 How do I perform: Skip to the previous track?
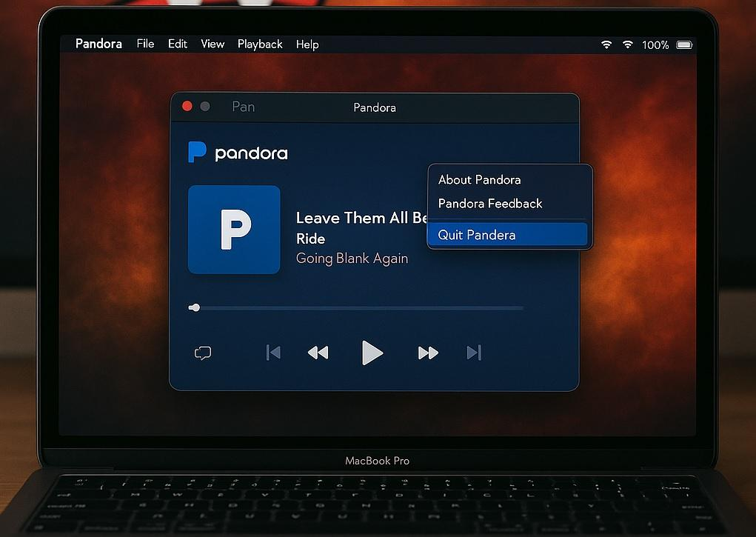tap(273, 353)
